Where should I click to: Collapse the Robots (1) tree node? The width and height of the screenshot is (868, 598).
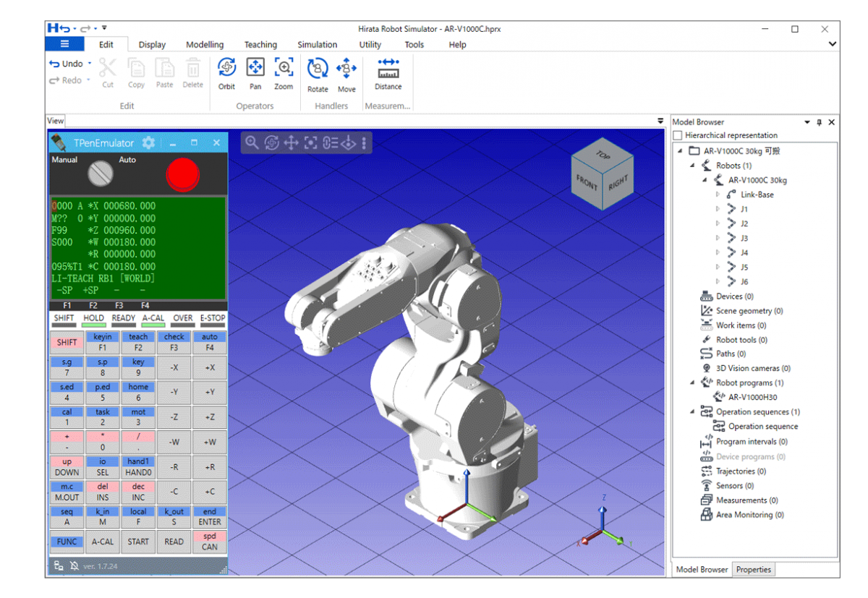click(692, 166)
